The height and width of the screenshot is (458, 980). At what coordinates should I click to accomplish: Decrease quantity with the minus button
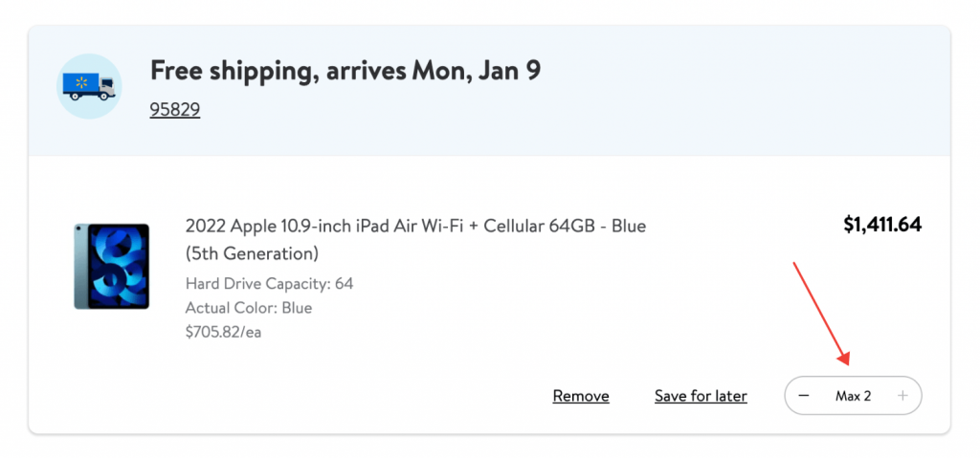click(804, 396)
